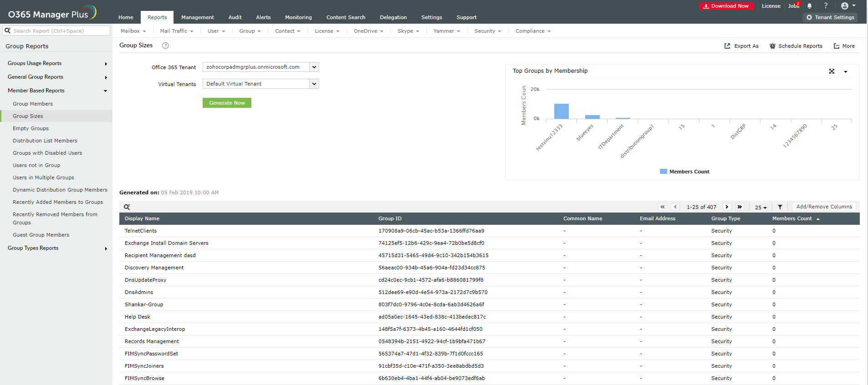Sort table by Display Name column
Image resolution: width=868 pixels, height=385 pixels.
(x=142, y=218)
